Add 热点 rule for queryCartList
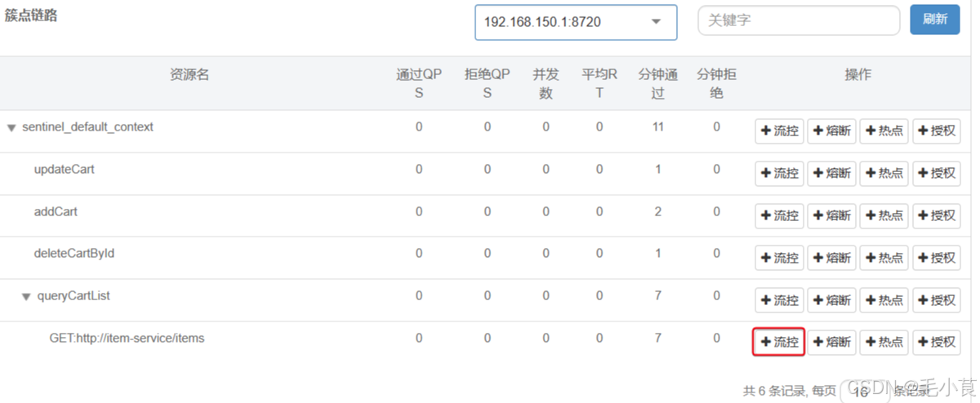 click(884, 300)
